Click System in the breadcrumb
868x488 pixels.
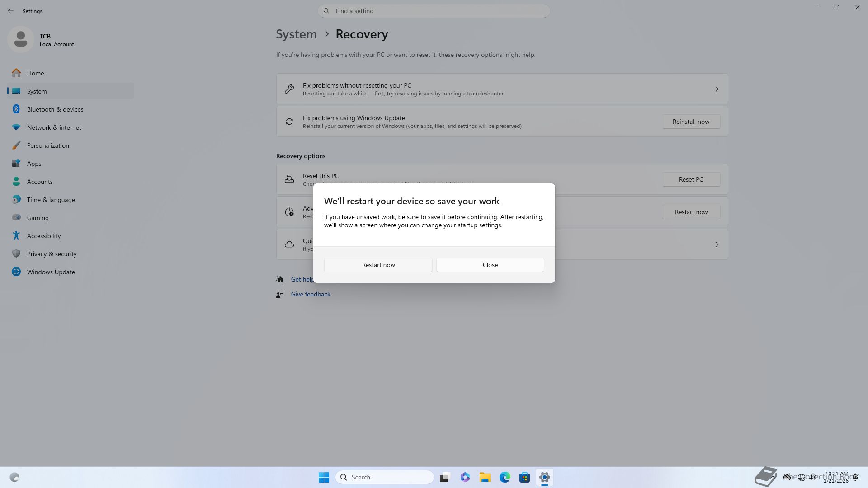point(296,34)
